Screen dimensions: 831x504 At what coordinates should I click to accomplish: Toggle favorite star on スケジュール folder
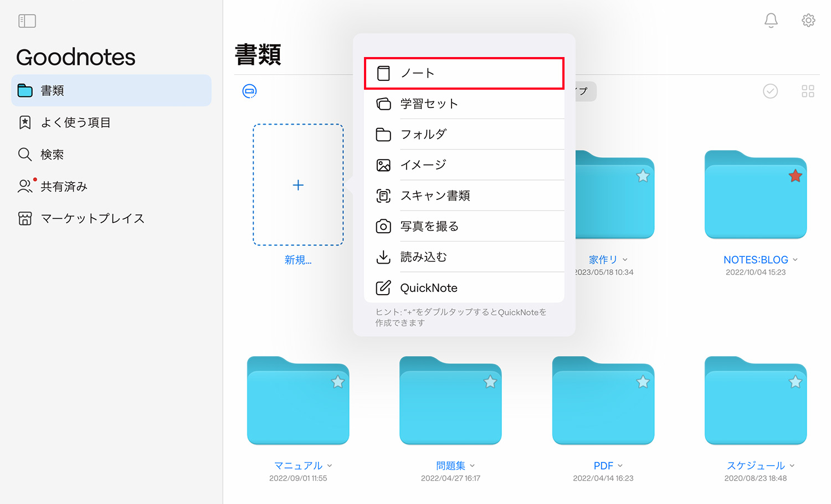796,382
